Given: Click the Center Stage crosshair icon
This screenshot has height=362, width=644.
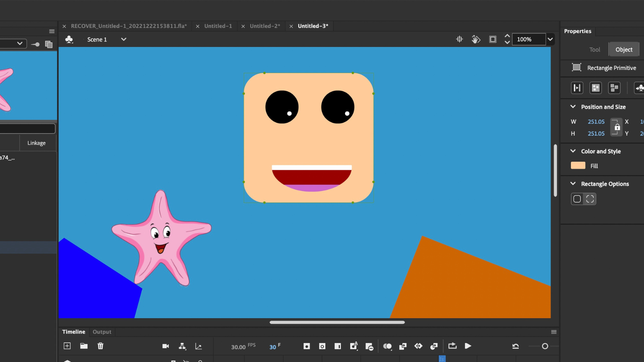Looking at the screenshot, I should click(459, 39).
